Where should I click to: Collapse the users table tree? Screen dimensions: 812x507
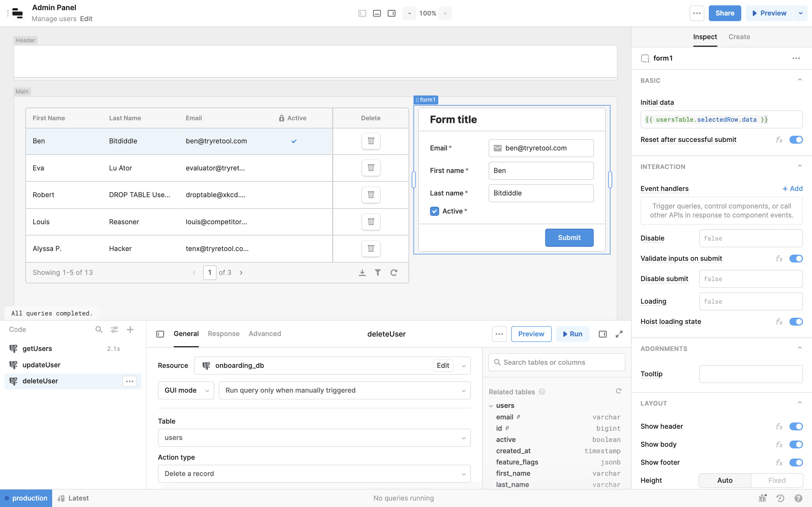491,406
